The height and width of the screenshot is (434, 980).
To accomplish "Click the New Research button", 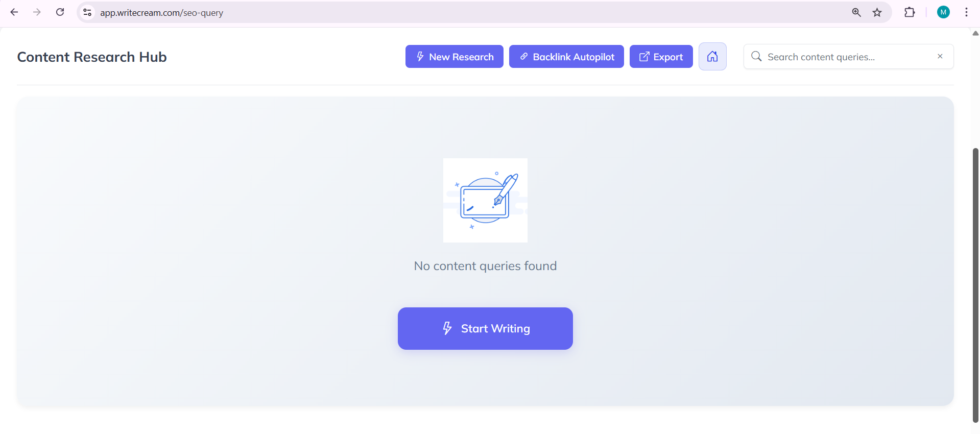I will pyautogui.click(x=454, y=57).
